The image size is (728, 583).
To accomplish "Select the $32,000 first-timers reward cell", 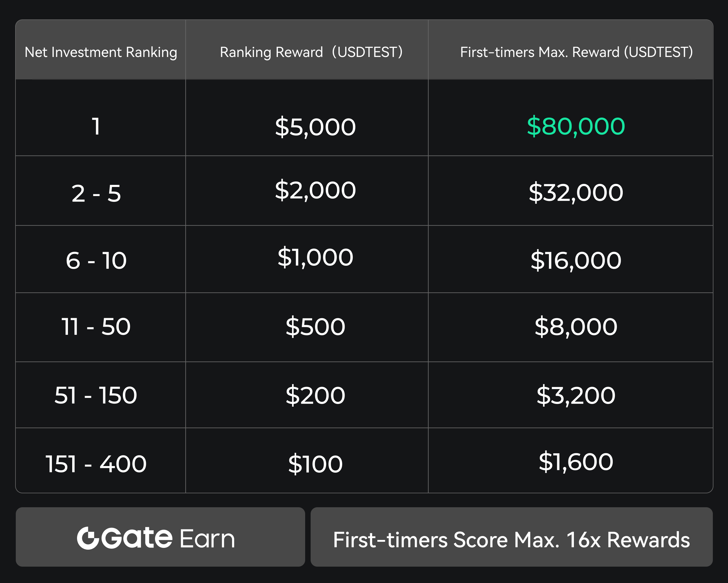I will (x=576, y=192).
